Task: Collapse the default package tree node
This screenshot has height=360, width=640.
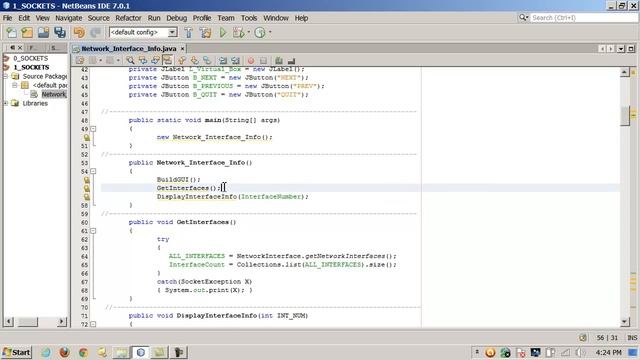Action: click(15, 85)
